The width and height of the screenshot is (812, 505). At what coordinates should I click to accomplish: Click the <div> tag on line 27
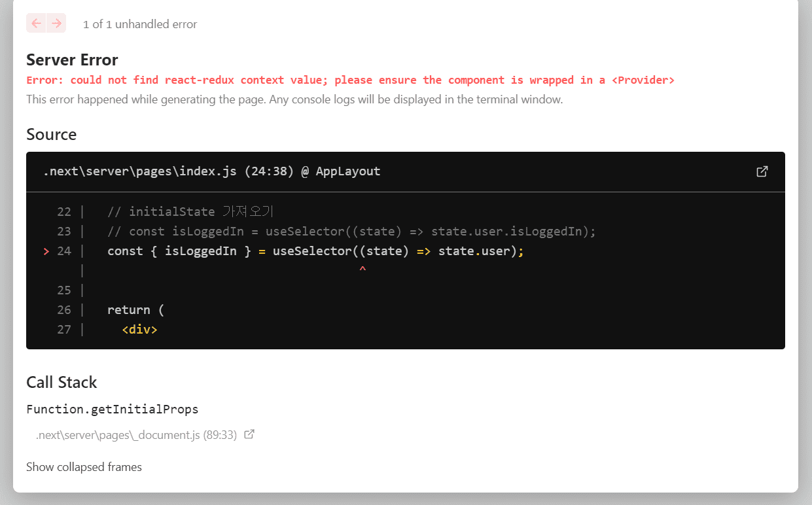[x=139, y=330]
